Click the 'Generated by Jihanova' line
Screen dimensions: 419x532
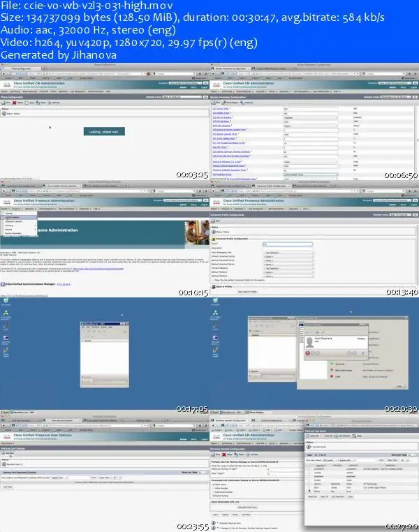(59, 55)
